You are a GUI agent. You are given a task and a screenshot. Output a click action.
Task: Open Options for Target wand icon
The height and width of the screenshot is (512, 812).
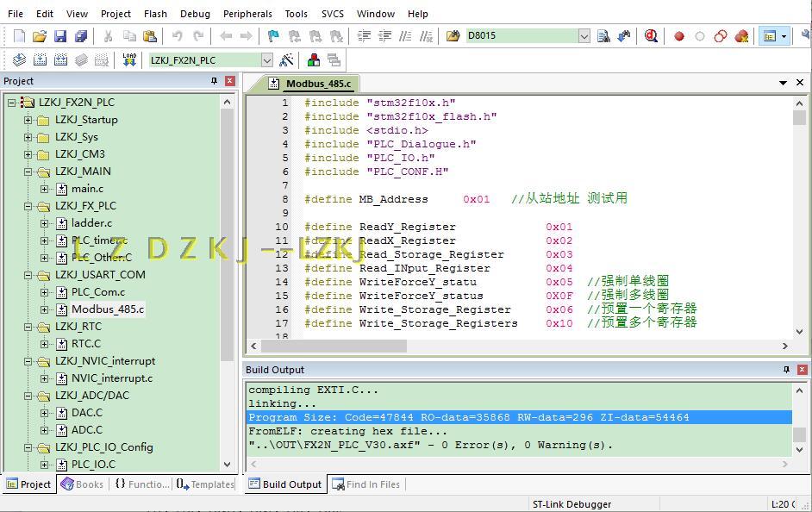coord(286,60)
